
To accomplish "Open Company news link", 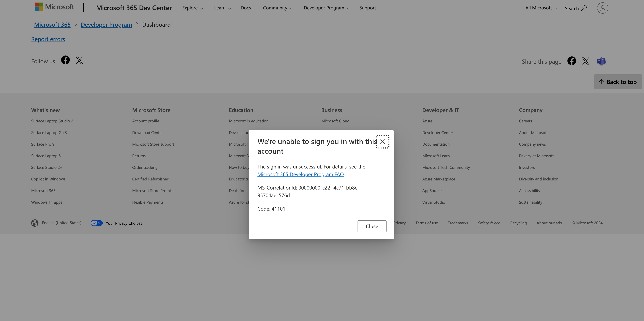I will tap(532, 144).
